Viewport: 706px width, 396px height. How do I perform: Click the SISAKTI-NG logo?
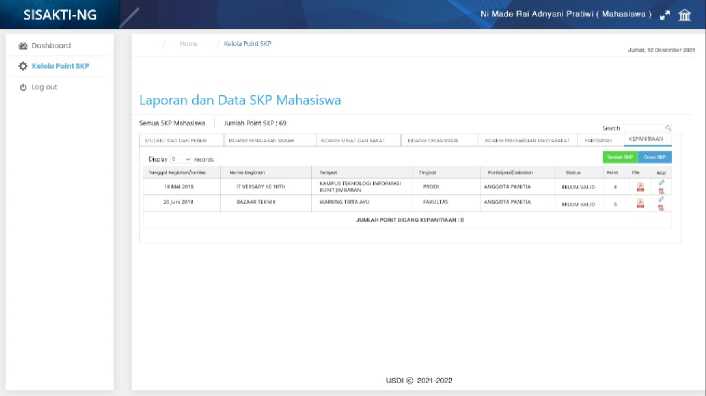(x=60, y=15)
